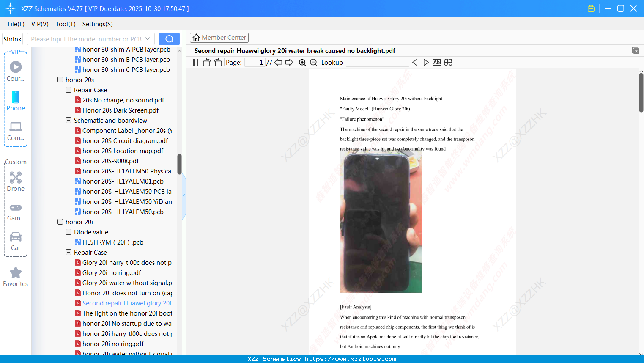
Task: Open the VIP(V) menu
Action: (x=40, y=24)
